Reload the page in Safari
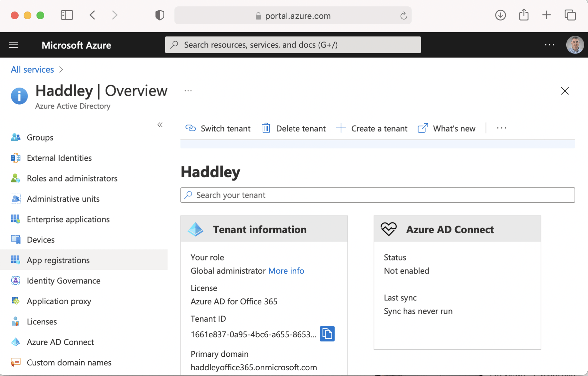Viewport: 588px width, 376px height. click(404, 16)
